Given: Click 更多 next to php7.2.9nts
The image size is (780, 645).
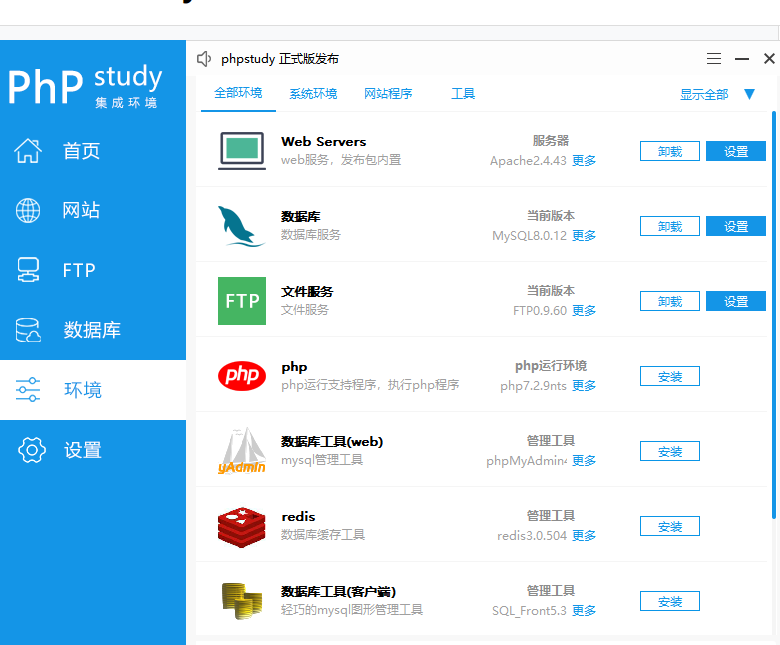Looking at the screenshot, I should [x=584, y=386].
